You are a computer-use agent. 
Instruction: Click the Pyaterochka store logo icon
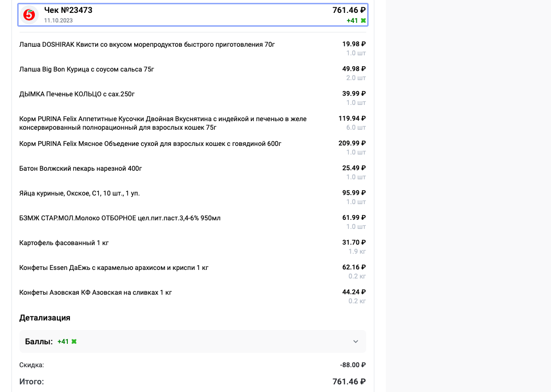point(29,15)
